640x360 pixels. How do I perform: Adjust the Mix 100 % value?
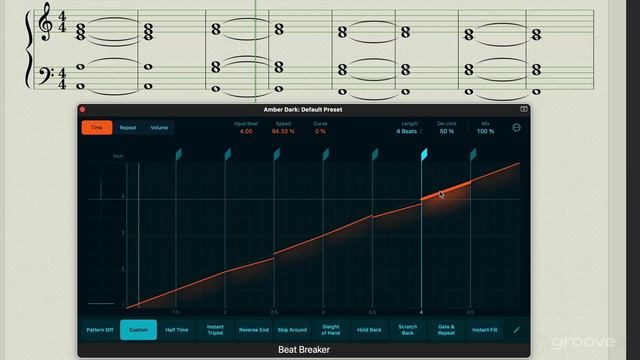[485, 131]
